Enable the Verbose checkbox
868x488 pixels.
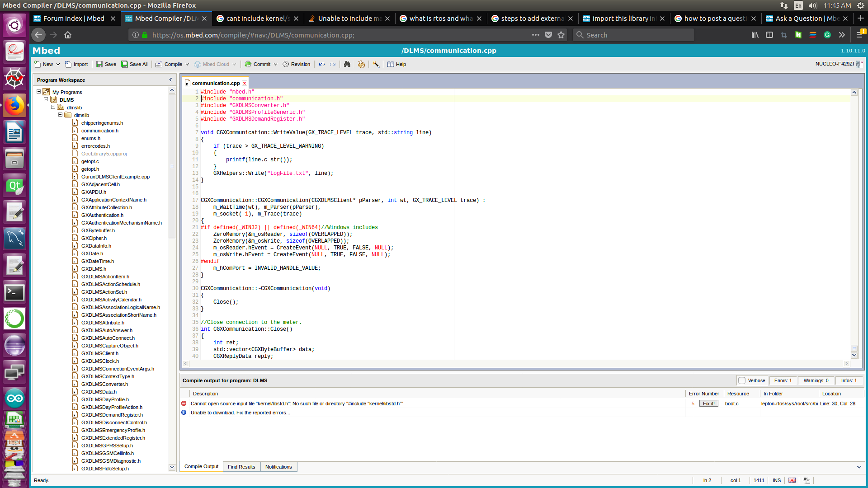click(x=742, y=380)
